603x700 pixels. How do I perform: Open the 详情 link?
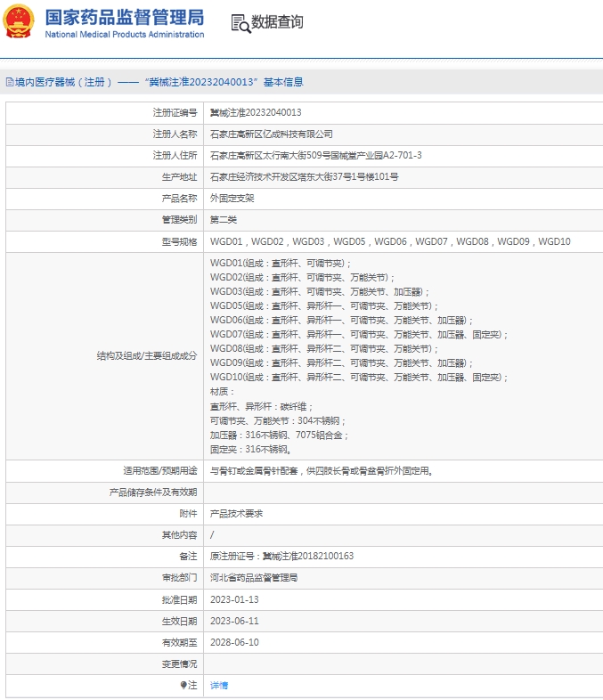point(219,685)
